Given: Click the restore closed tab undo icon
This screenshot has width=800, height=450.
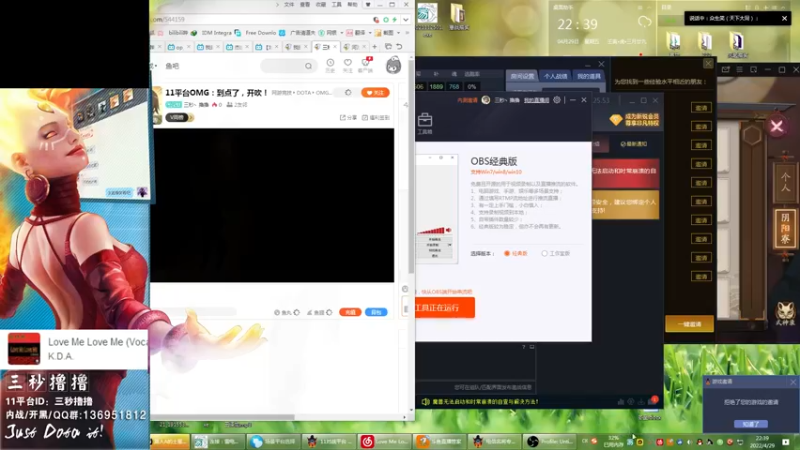Looking at the screenshot, I should click(x=399, y=47).
